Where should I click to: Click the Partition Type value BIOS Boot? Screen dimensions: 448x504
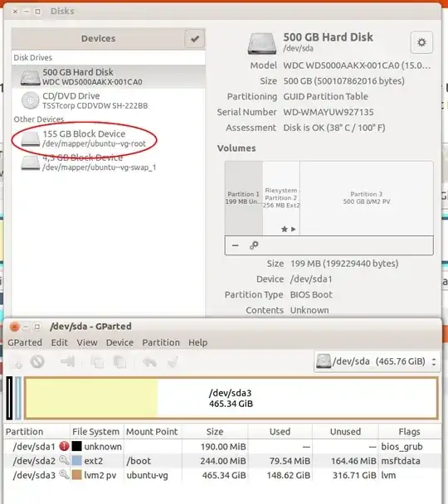(311, 294)
